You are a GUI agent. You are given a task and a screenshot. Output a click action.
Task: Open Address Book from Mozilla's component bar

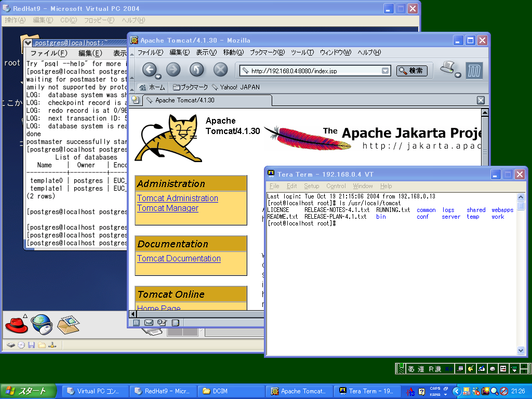tap(175, 323)
